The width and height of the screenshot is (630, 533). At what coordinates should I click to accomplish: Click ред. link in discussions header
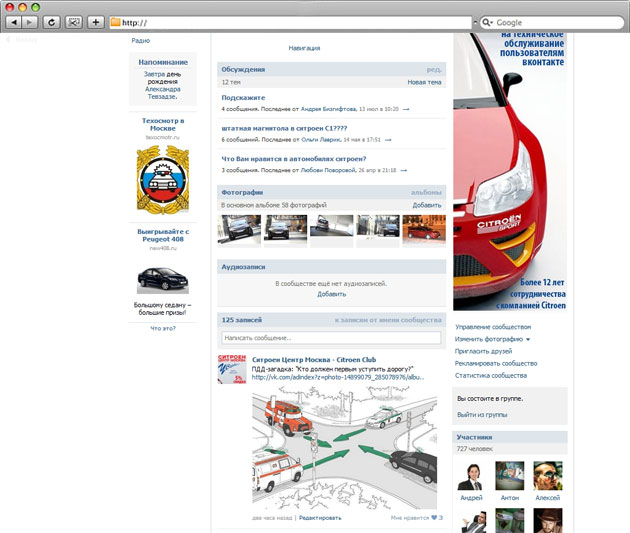[x=434, y=69]
